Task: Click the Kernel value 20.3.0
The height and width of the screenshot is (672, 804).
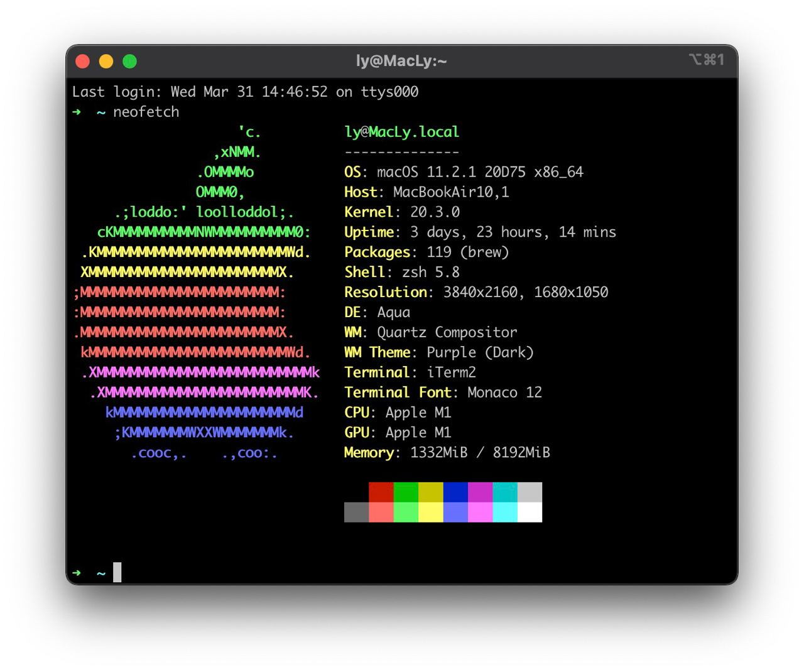Action: [435, 212]
